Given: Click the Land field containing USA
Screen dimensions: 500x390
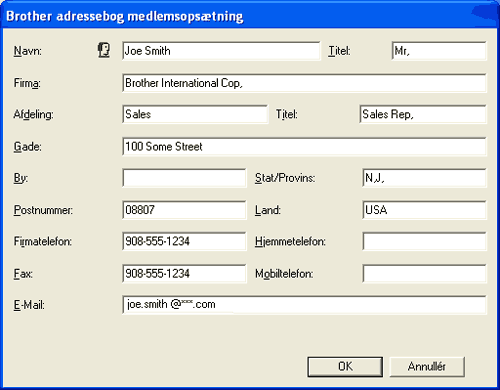Looking at the screenshot, I should tap(424, 210).
